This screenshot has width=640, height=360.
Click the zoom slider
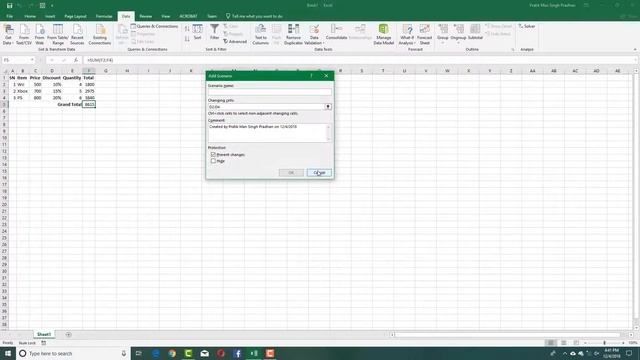[604, 343]
